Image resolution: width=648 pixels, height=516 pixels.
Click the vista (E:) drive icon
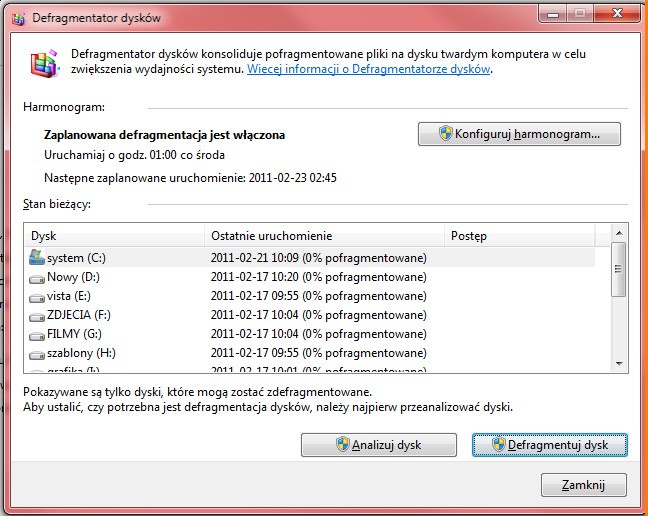click(x=38, y=296)
